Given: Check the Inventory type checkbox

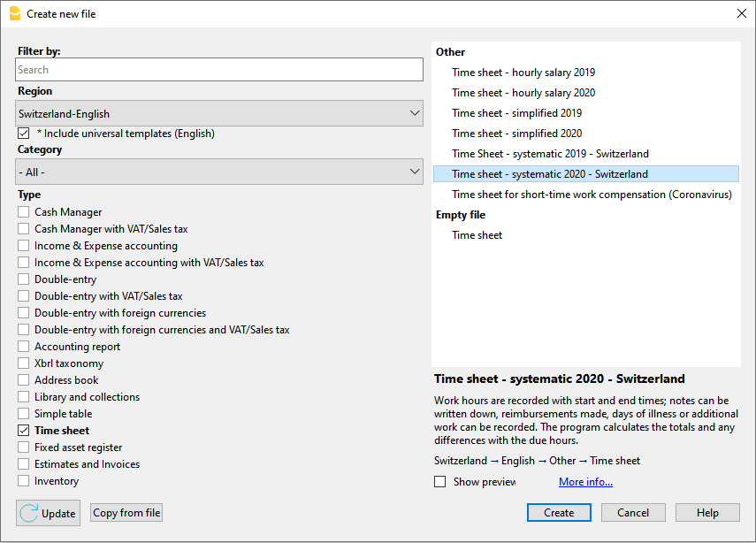Looking at the screenshot, I should pos(24,481).
